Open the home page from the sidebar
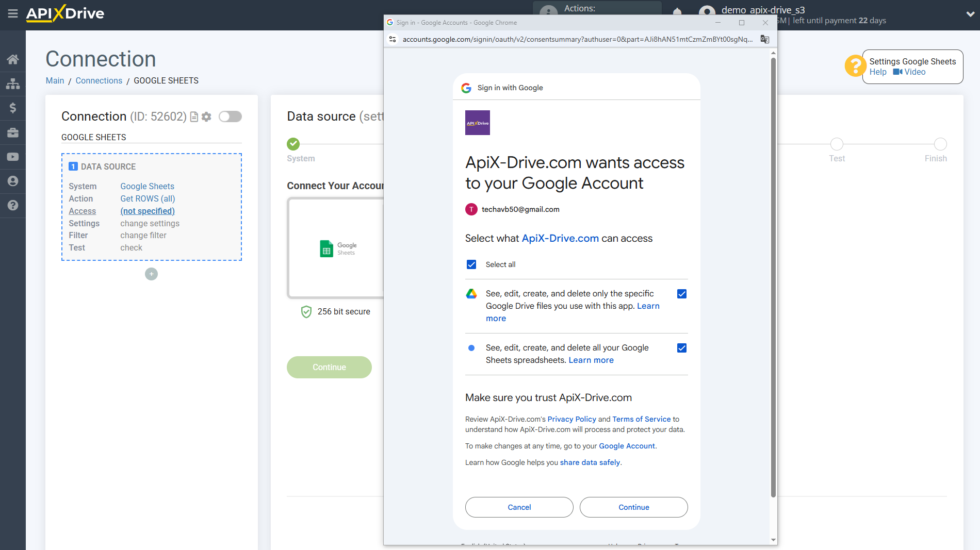 13,59
